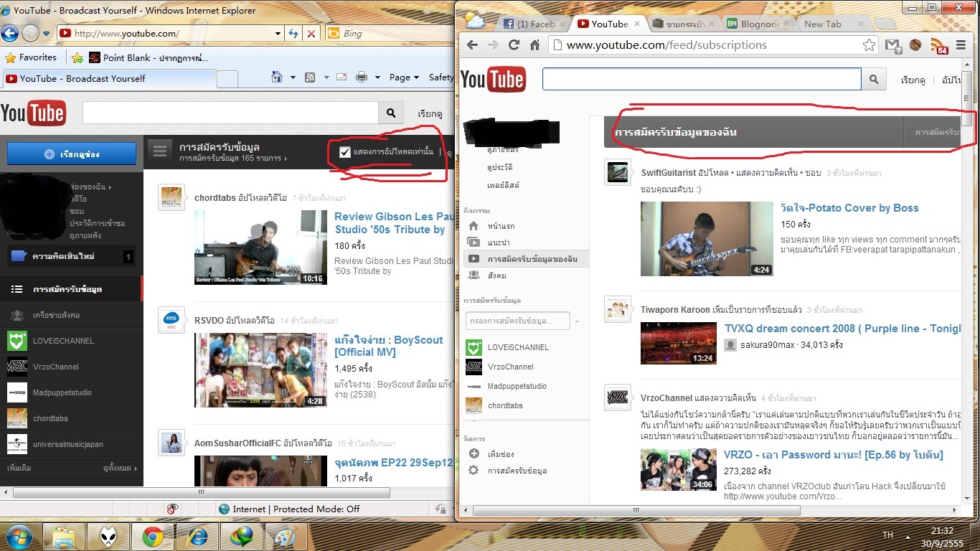Image resolution: width=980 pixels, height=551 pixels.
Task: Reload the page in Chrome
Action: (x=514, y=45)
